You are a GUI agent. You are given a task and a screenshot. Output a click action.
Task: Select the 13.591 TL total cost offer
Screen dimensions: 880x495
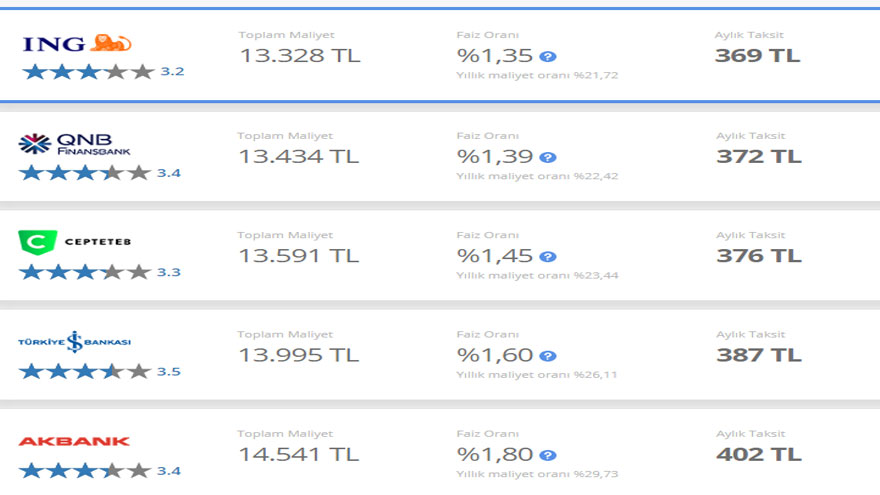(299, 256)
